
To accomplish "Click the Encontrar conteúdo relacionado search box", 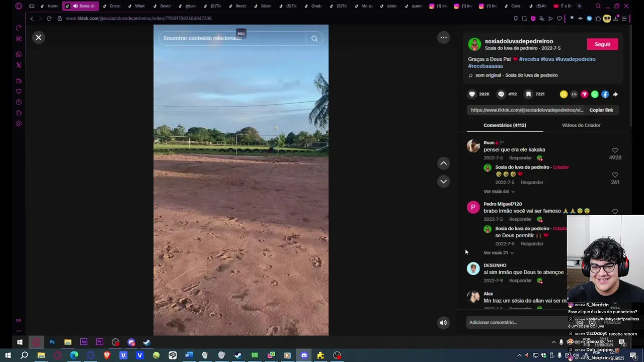I will click(233, 38).
